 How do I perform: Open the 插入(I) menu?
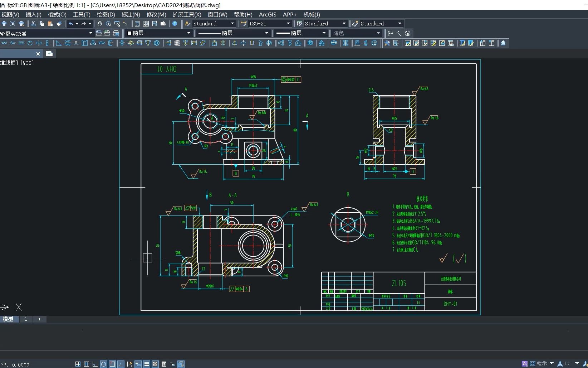34,14
